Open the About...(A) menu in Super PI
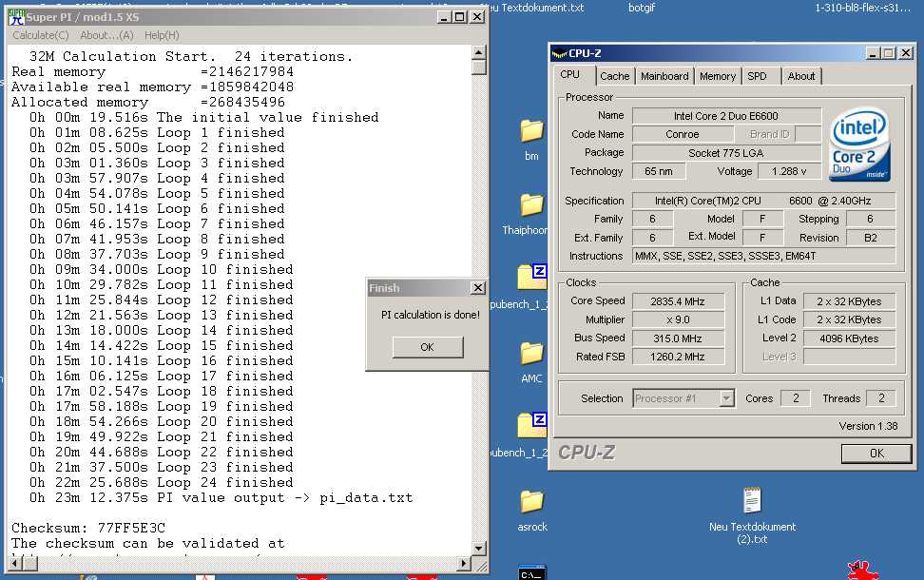The height and width of the screenshot is (580, 924). 106,35
